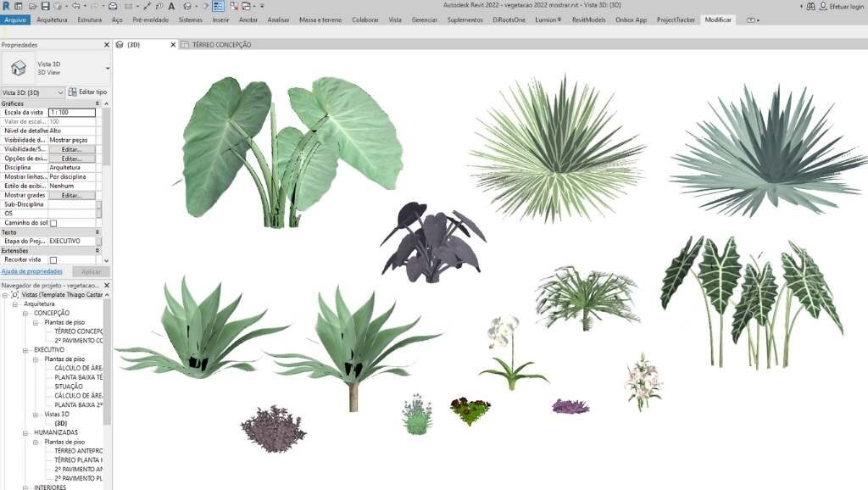Open the Ajuda de propriedades link
This screenshot has height=490, width=868.
click(32, 271)
